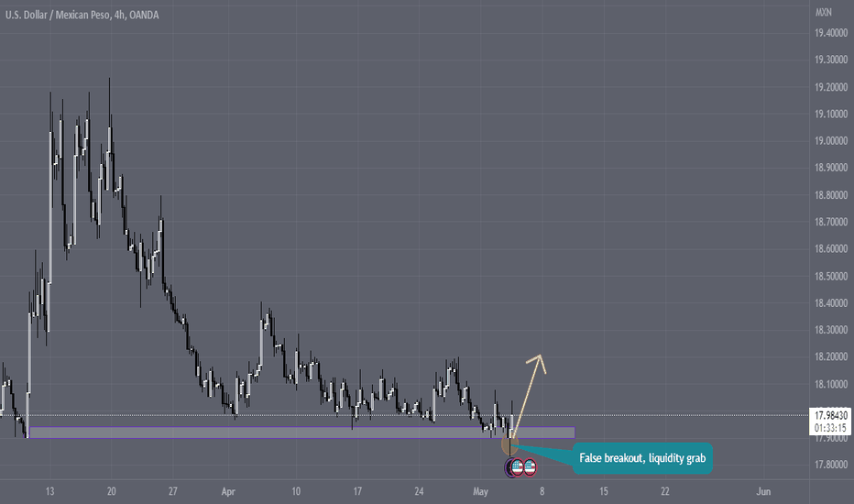Click the 18.90000 price axis label

coord(831,168)
